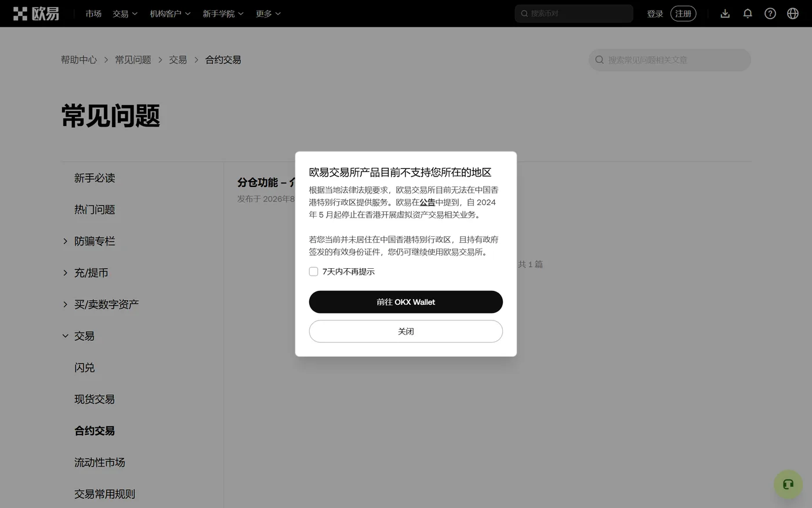Screen dimensions: 812x508
Task: Select 闪兑 in sidebar
Action: (x=84, y=368)
